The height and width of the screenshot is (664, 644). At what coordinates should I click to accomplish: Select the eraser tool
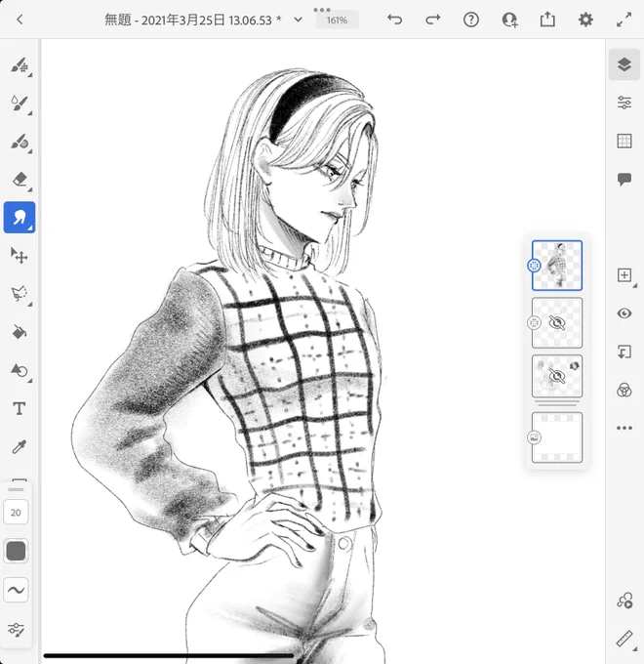click(x=20, y=179)
